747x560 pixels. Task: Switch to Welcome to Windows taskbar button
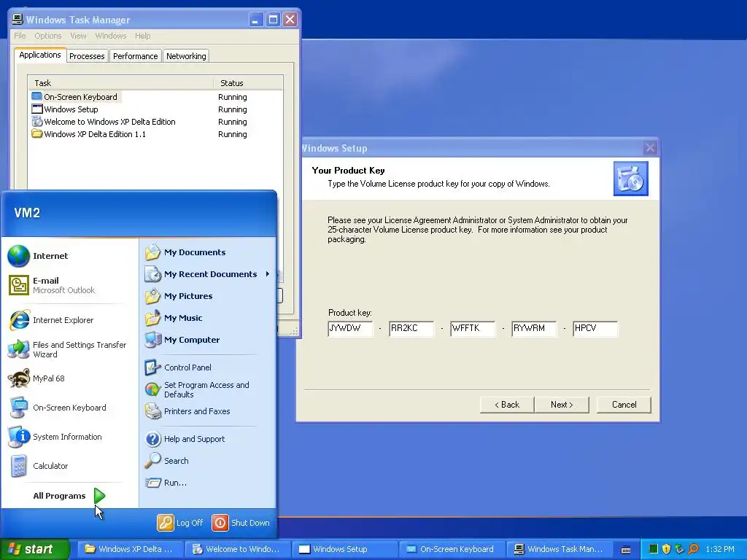[237, 549]
